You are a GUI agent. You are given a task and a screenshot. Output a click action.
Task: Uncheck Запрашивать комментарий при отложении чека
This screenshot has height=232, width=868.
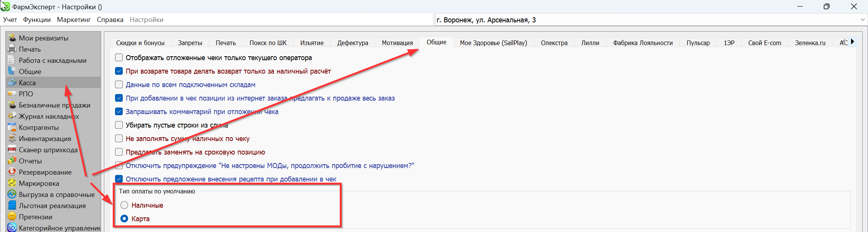point(119,112)
